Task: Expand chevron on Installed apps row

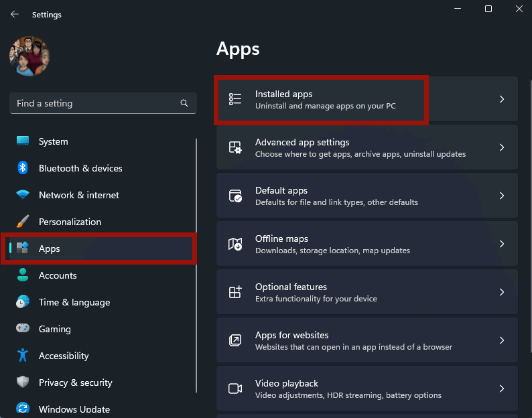Action: coord(502,99)
